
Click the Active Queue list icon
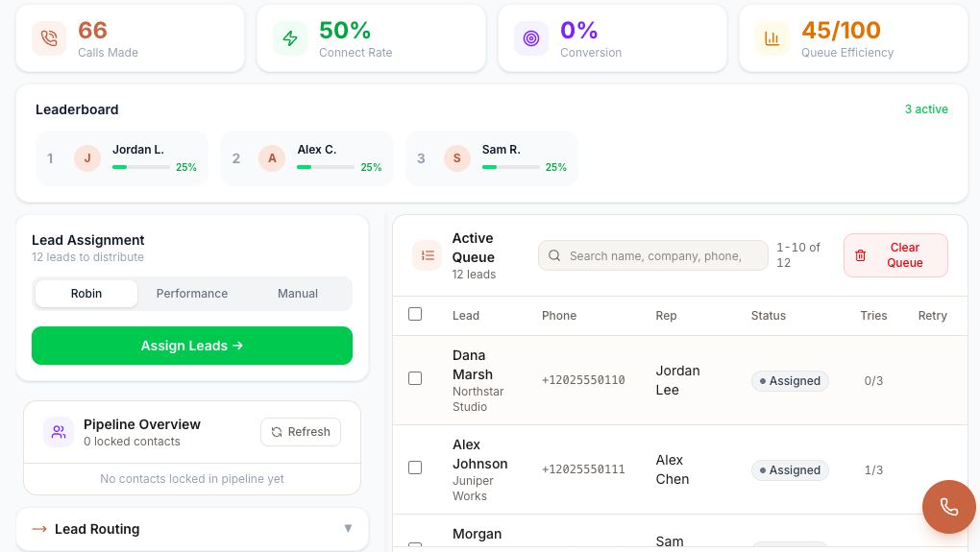click(x=428, y=255)
